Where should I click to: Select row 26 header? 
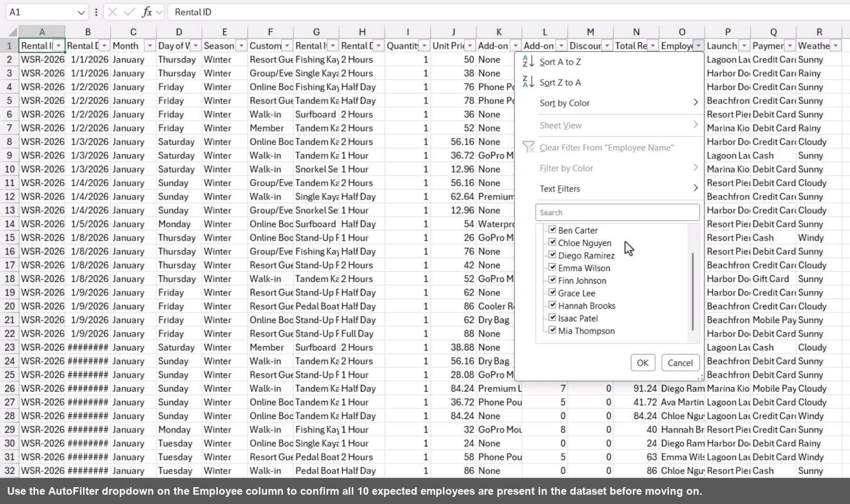coord(9,388)
